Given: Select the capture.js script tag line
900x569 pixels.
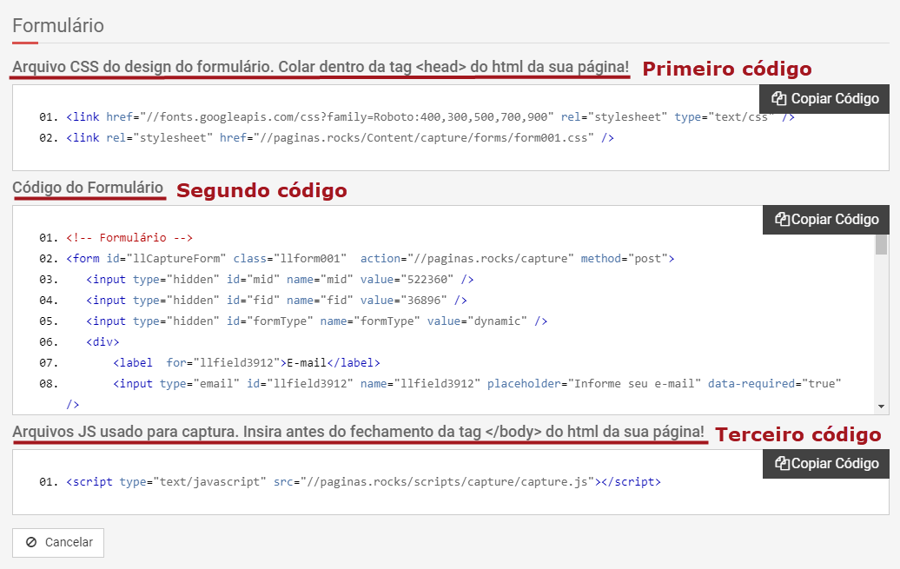Looking at the screenshot, I should 363,482.
